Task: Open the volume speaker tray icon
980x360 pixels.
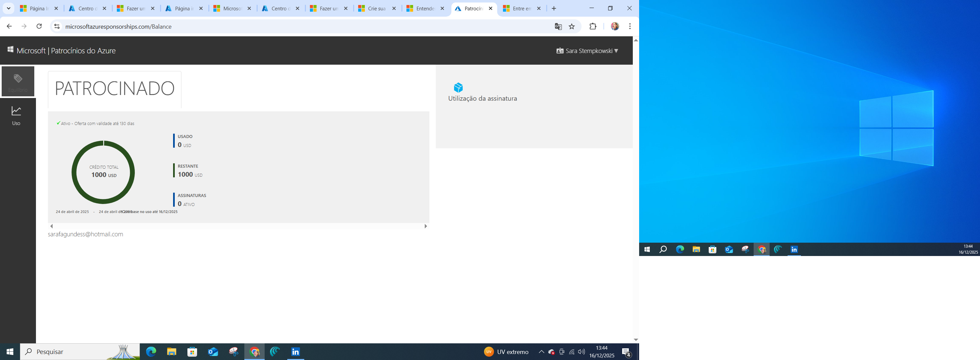Action: coord(581,352)
